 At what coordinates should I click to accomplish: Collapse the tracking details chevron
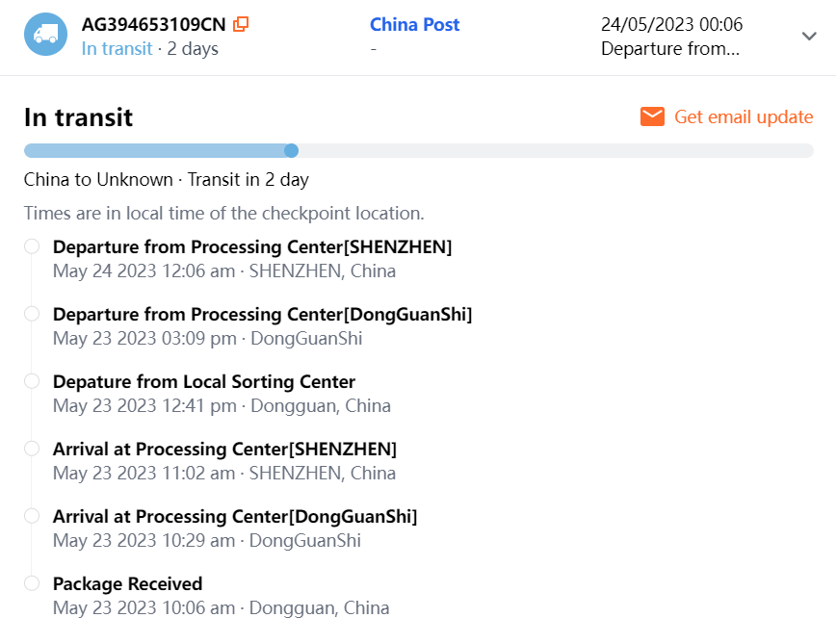coord(809,36)
